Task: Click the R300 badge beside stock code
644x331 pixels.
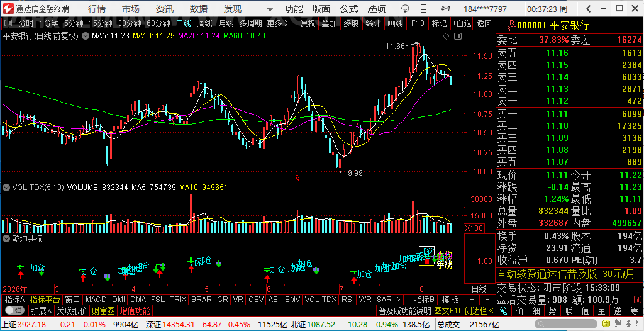Action: coord(512,26)
